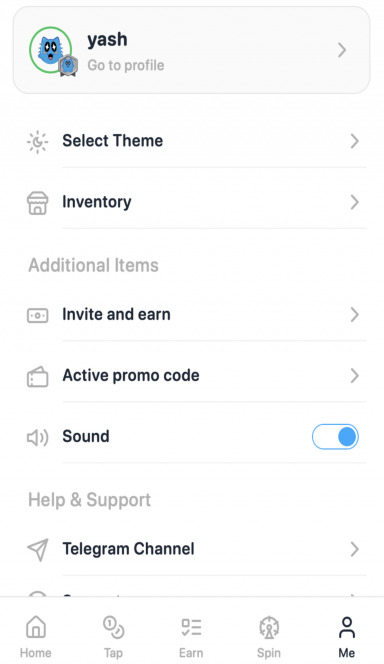384x664 pixels.
Task: Select the Me tab
Action: click(x=347, y=637)
